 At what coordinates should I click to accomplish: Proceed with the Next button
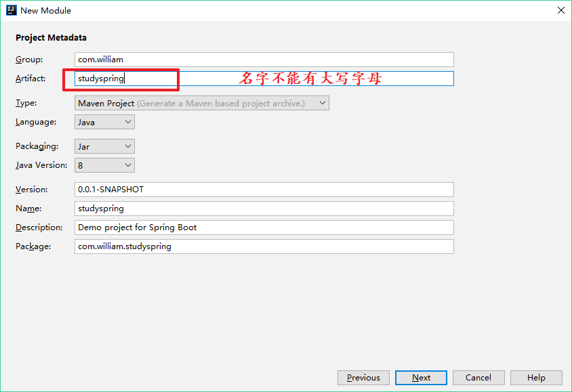pyautogui.click(x=421, y=378)
